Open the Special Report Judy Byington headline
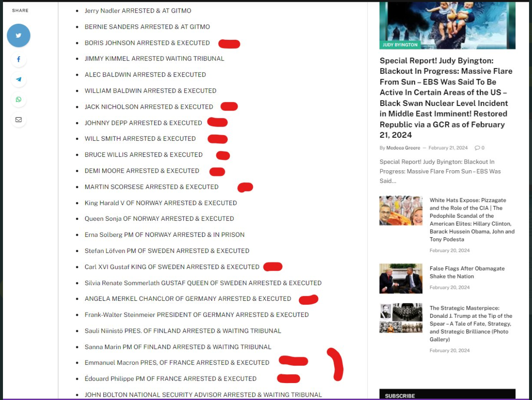Image resolution: width=532 pixels, height=400 pixels. pos(446,98)
